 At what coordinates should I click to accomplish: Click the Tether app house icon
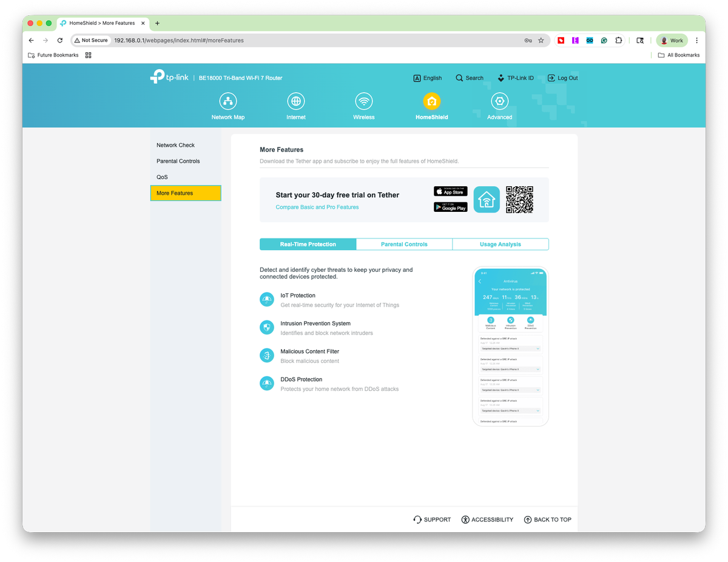click(x=487, y=200)
